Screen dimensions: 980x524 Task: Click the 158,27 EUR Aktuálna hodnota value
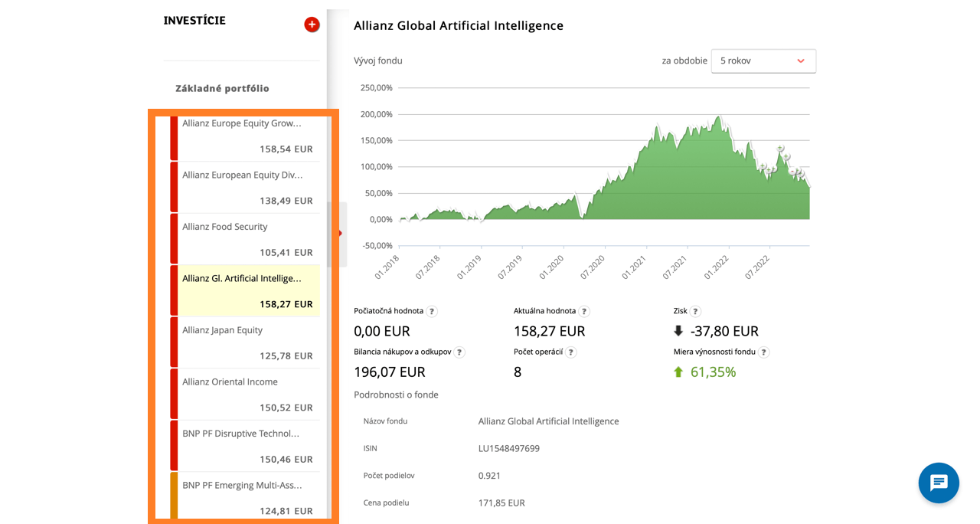point(549,331)
